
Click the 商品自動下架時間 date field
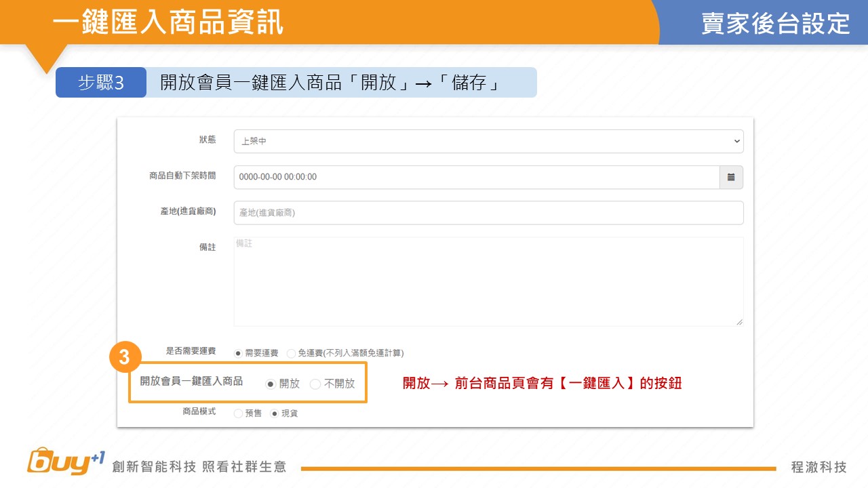click(x=476, y=177)
